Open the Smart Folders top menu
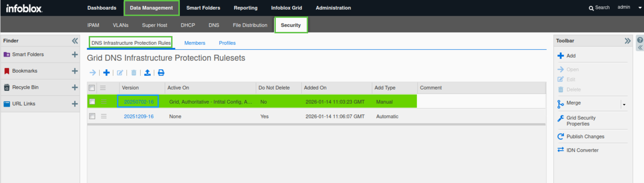 tap(203, 8)
